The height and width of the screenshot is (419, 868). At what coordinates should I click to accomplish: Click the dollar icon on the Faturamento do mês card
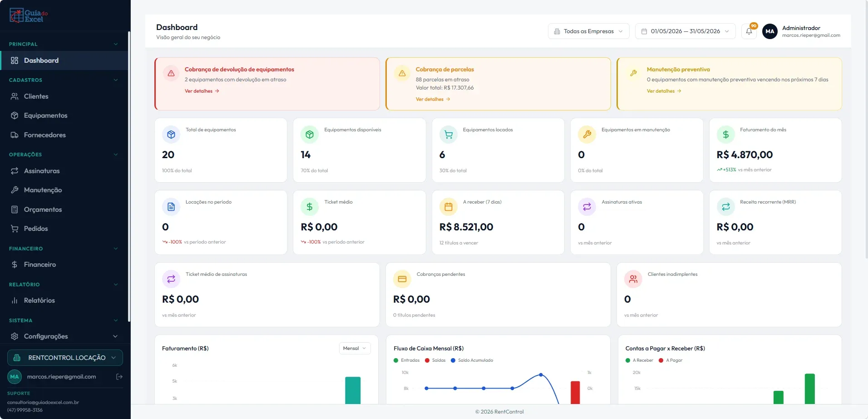point(725,135)
